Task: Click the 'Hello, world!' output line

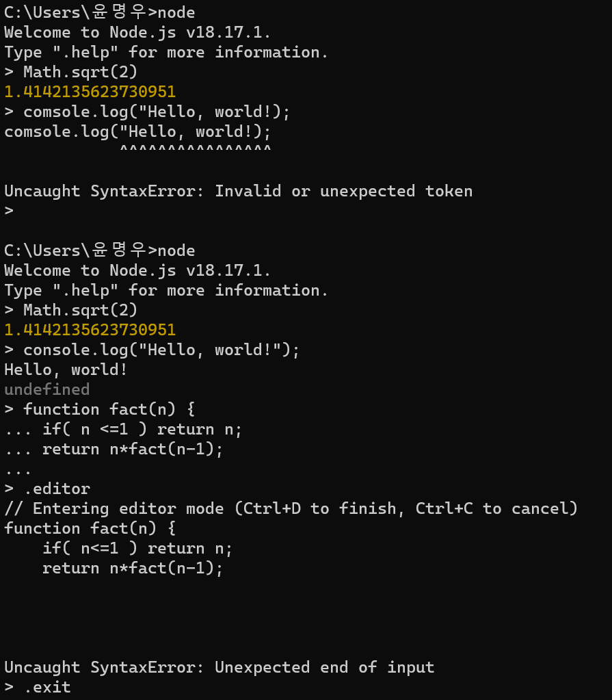Action: pos(66,370)
